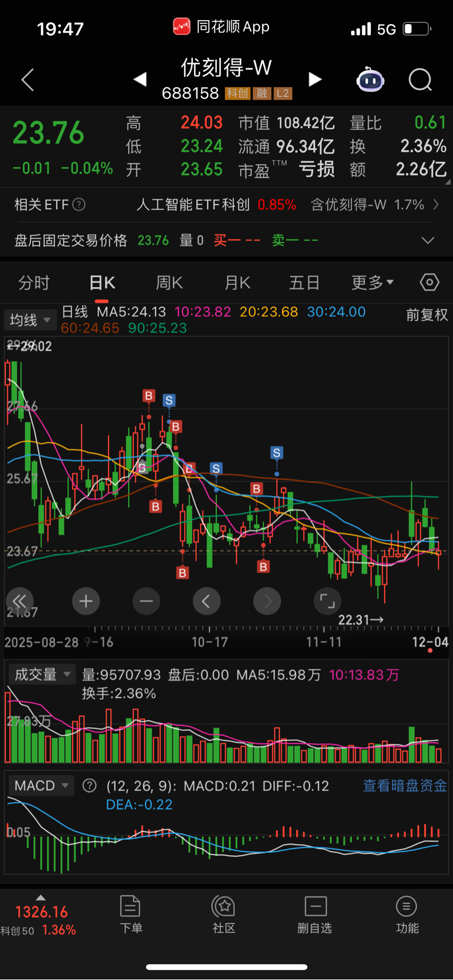Tap 删自选 to remove from watchlist

point(315,915)
